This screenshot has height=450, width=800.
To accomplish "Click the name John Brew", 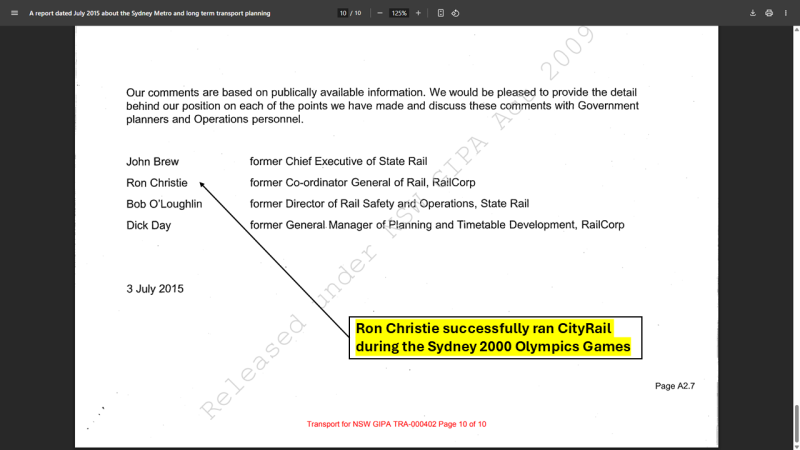I will tap(153, 162).
